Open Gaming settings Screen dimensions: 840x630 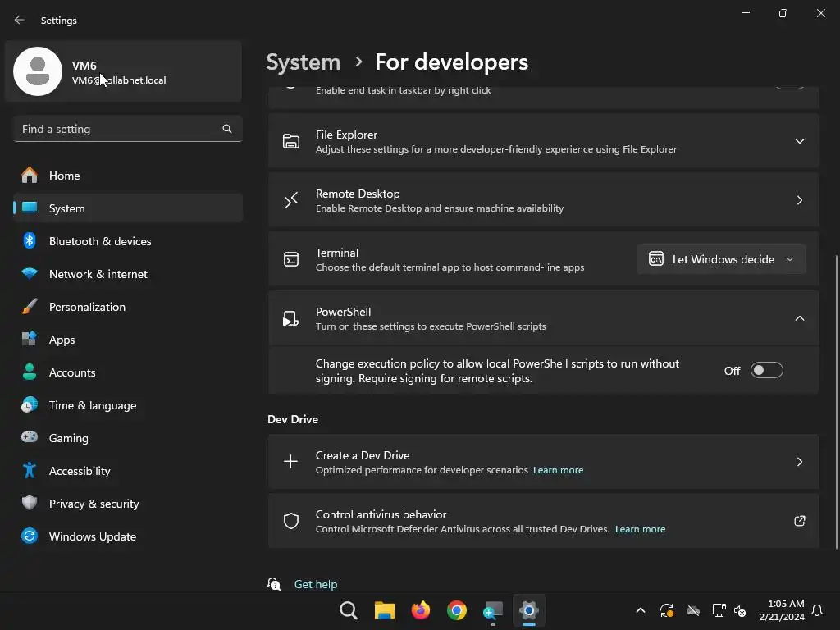point(128,438)
